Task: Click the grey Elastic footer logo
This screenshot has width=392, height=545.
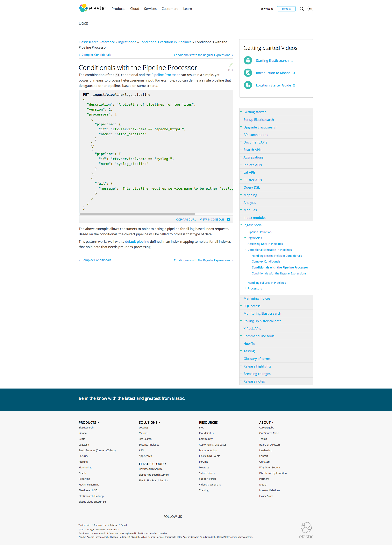Action: pyautogui.click(x=306, y=530)
